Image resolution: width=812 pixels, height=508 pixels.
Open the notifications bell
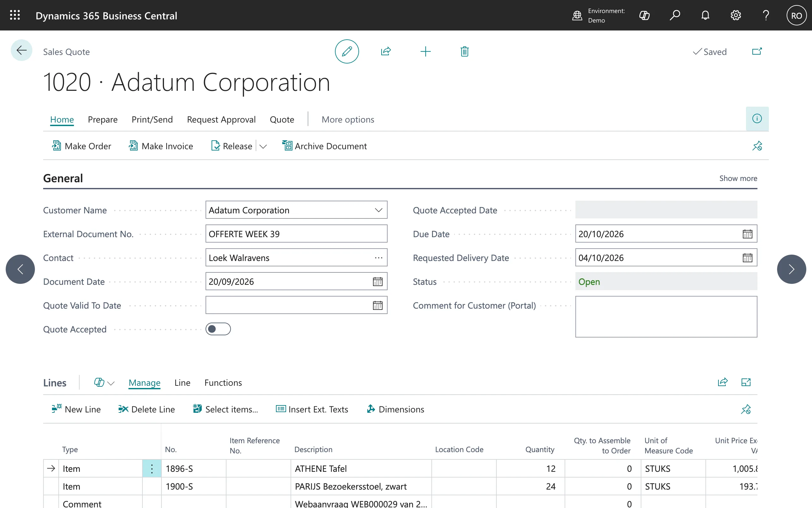pyautogui.click(x=705, y=16)
